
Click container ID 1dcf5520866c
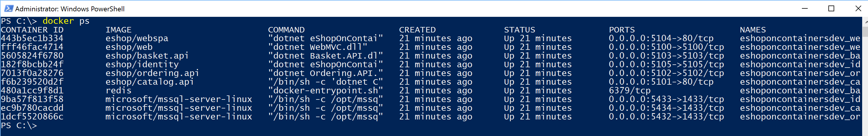(32, 117)
